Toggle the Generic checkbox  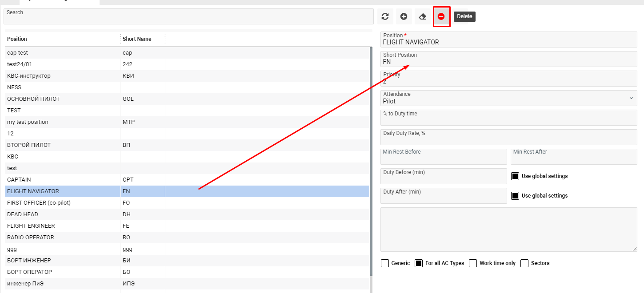pyautogui.click(x=385, y=263)
